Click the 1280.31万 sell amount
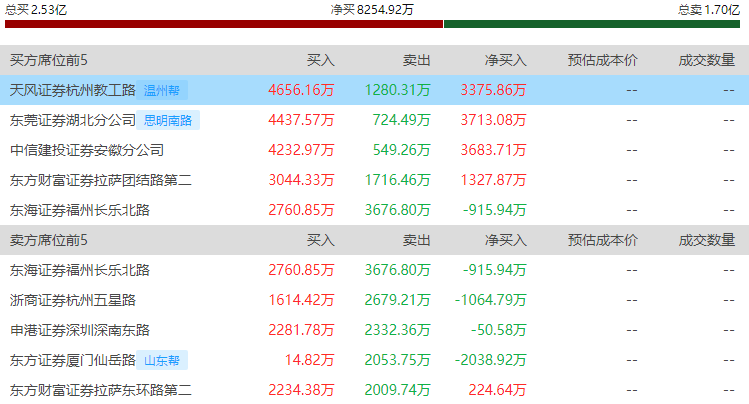The height and width of the screenshot is (404, 749). [397, 90]
